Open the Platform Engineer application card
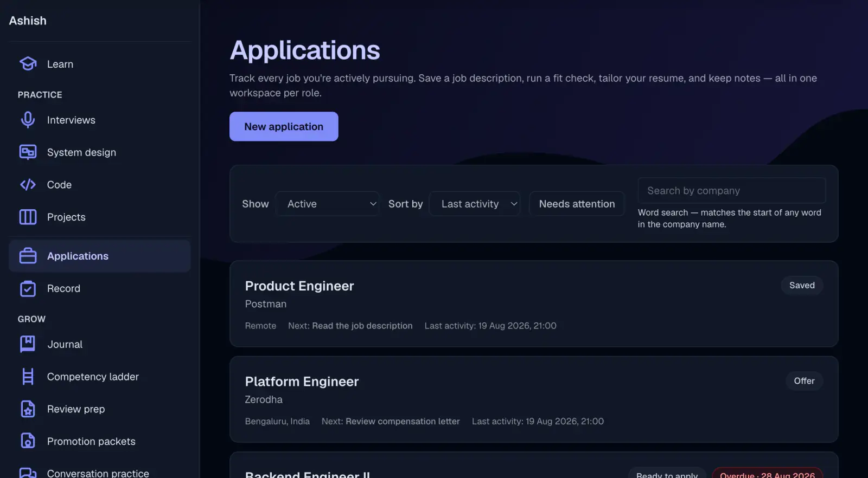The image size is (868, 478). click(534, 399)
